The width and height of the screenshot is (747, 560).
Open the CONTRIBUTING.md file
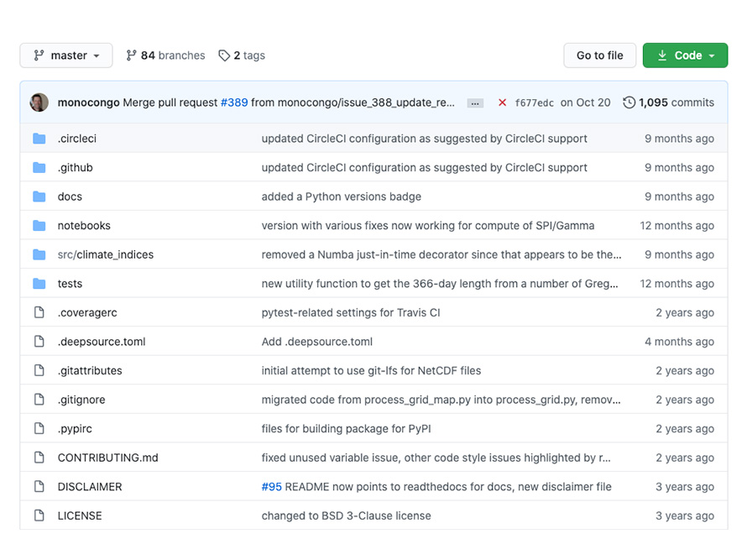pos(107,458)
